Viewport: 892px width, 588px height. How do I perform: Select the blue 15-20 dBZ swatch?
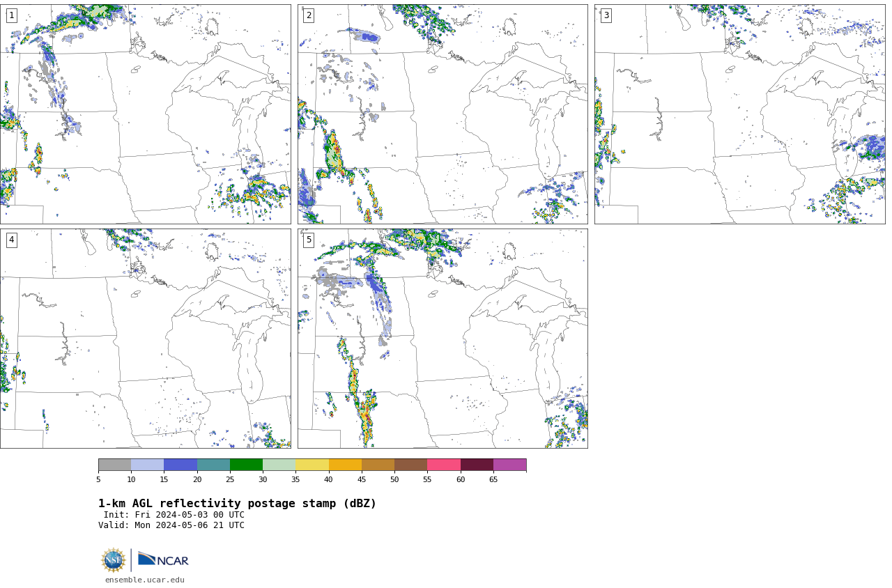[180, 465]
